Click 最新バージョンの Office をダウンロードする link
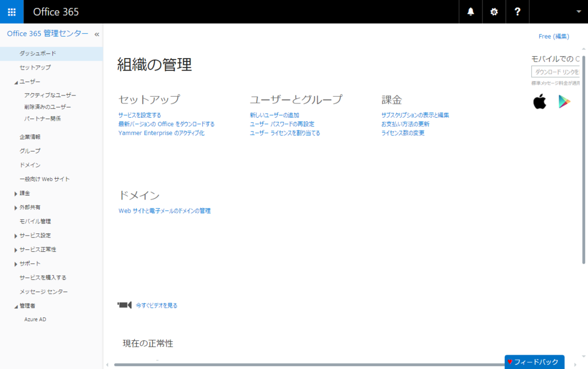588x369 pixels. coord(167,124)
